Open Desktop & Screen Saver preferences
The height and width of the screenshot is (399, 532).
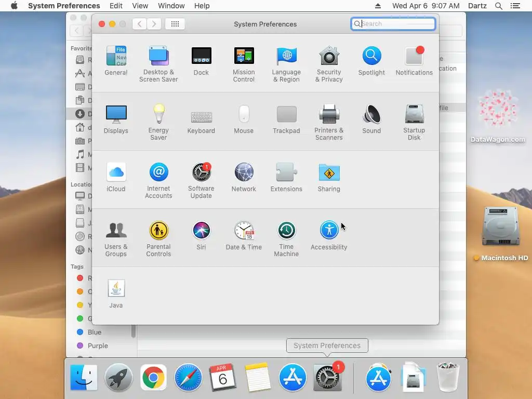click(158, 64)
